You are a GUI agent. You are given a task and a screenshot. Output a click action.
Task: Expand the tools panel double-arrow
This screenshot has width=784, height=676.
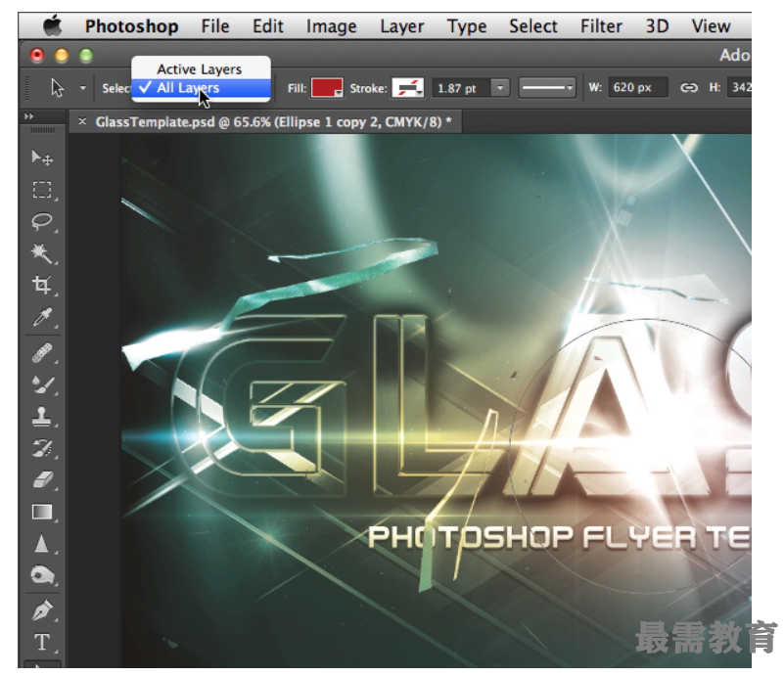click(29, 116)
